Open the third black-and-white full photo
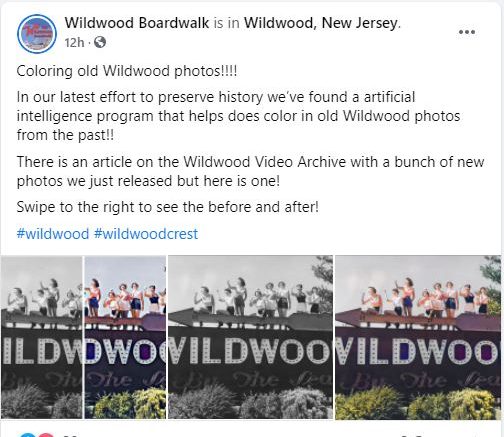Screen dimensions: 504x437 (250, 337)
